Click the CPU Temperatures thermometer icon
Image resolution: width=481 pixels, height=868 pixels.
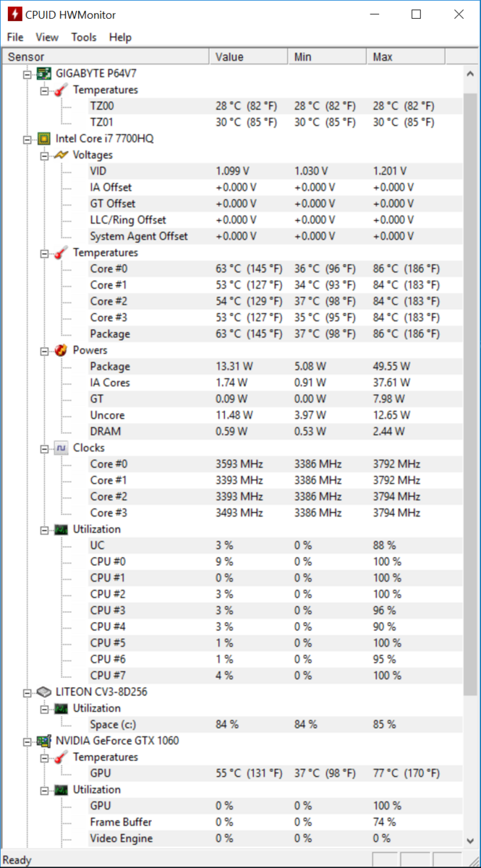62,252
